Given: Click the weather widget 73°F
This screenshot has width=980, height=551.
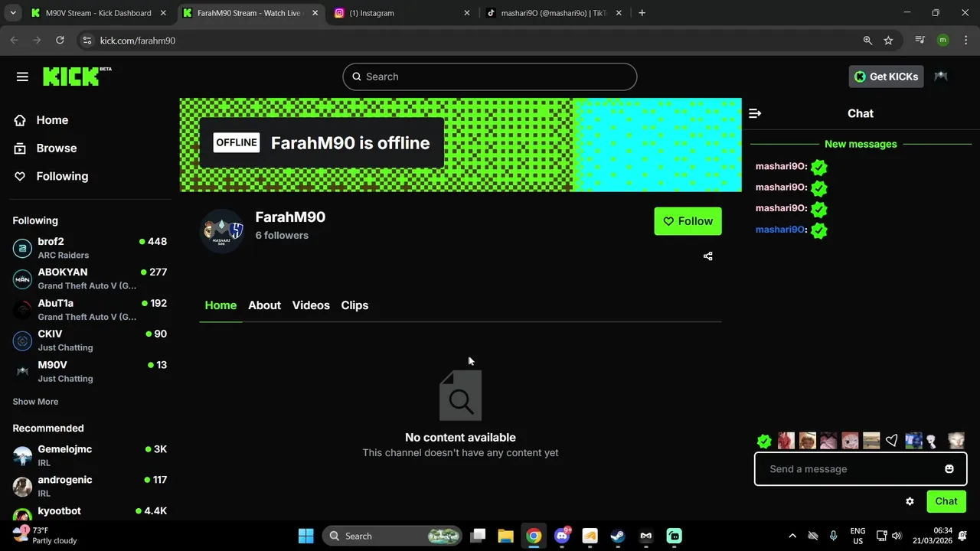Looking at the screenshot, I should point(46,536).
